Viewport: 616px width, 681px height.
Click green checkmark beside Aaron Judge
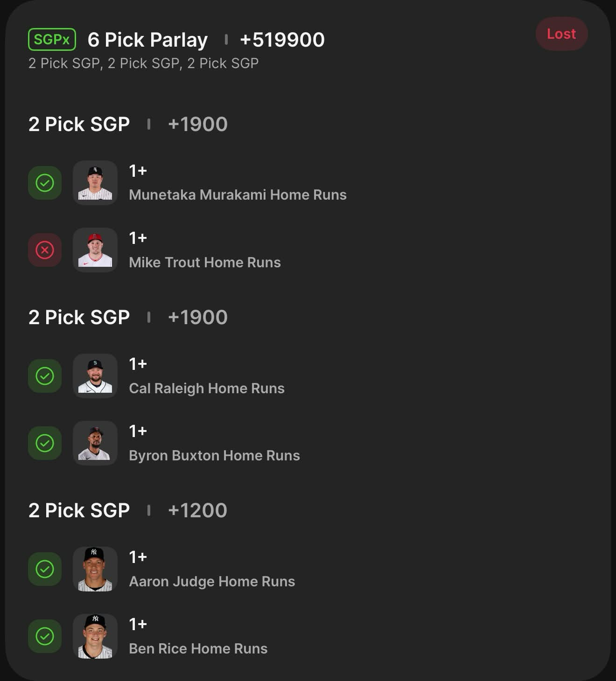tap(45, 569)
